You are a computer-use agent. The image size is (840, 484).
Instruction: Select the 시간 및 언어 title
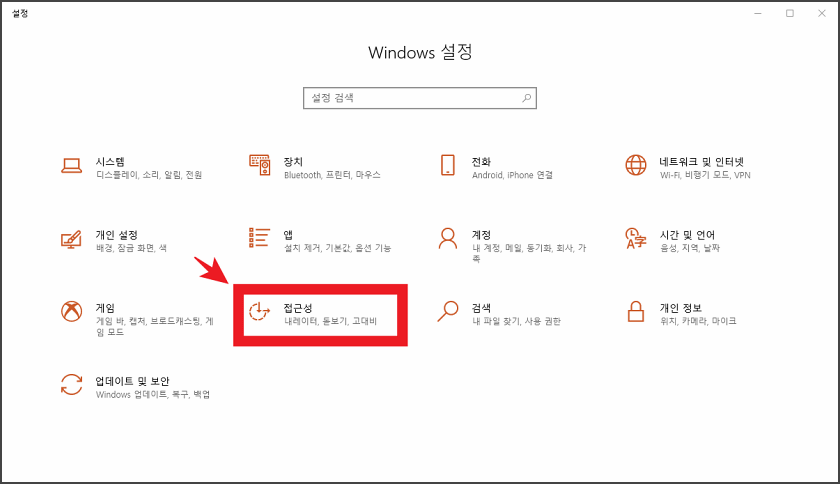coord(687,235)
